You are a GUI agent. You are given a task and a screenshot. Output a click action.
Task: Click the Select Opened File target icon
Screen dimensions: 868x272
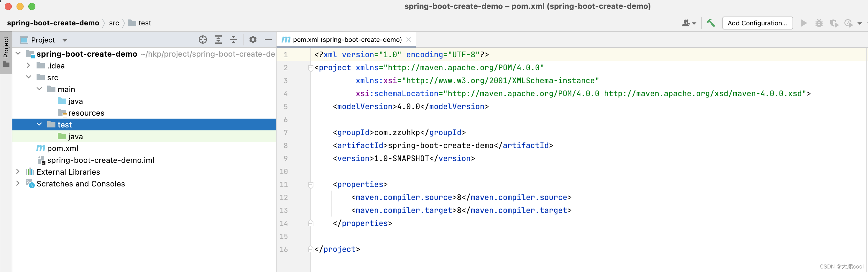(x=203, y=40)
